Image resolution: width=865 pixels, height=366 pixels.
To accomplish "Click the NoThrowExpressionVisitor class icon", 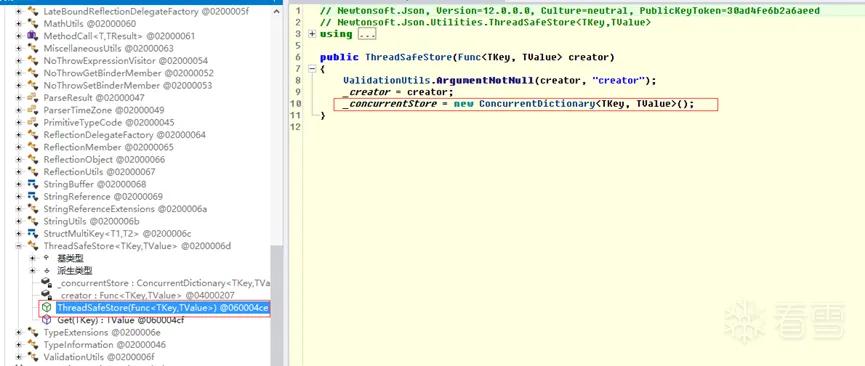I will click(33, 61).
